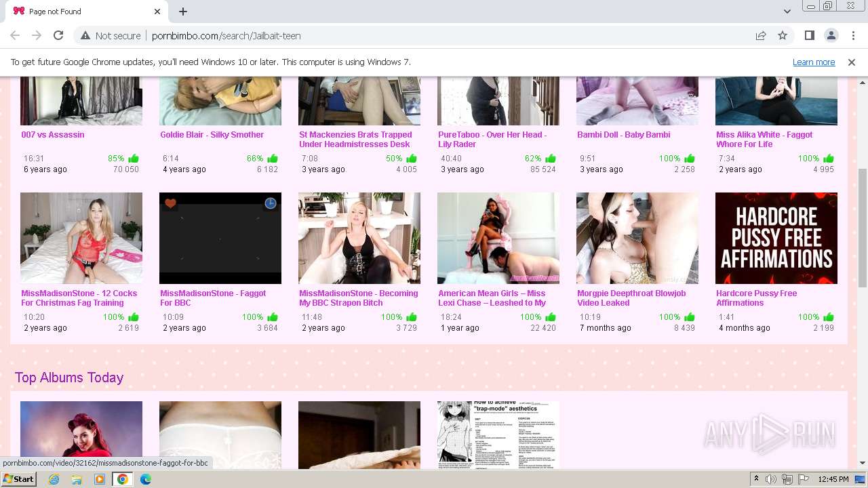
Task: Open the Chrome three-dot menu
Action: coord(852,35)
